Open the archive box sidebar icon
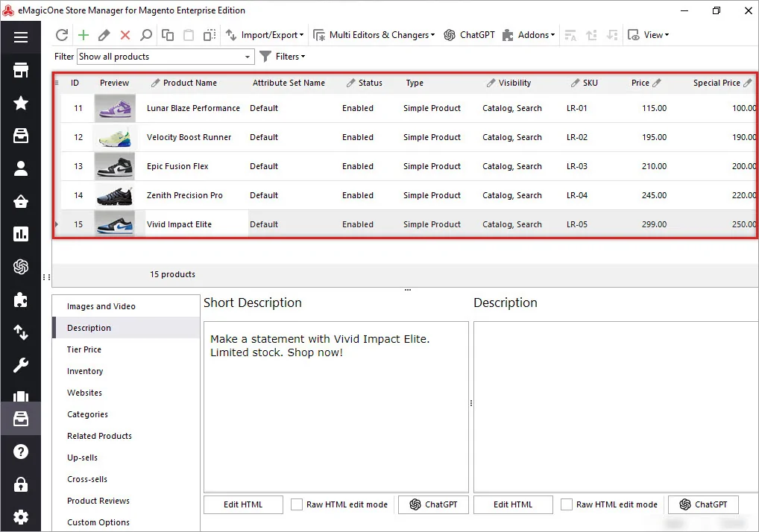 pyautogui.click(x=20, y=136)
